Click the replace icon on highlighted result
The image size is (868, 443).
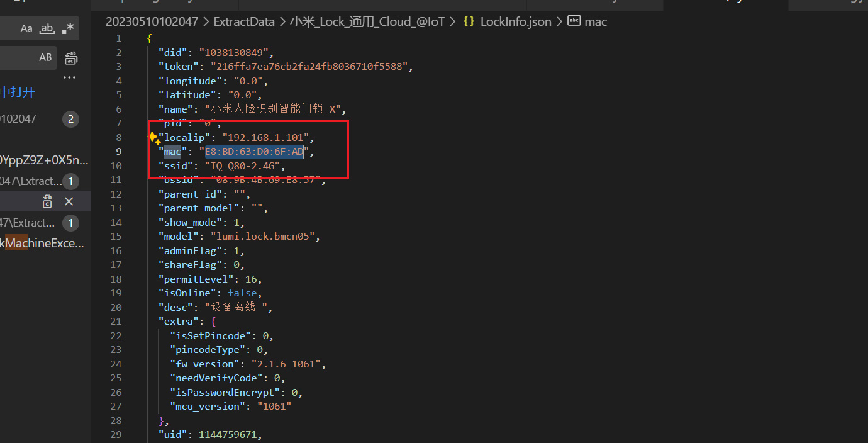(48, 201)
